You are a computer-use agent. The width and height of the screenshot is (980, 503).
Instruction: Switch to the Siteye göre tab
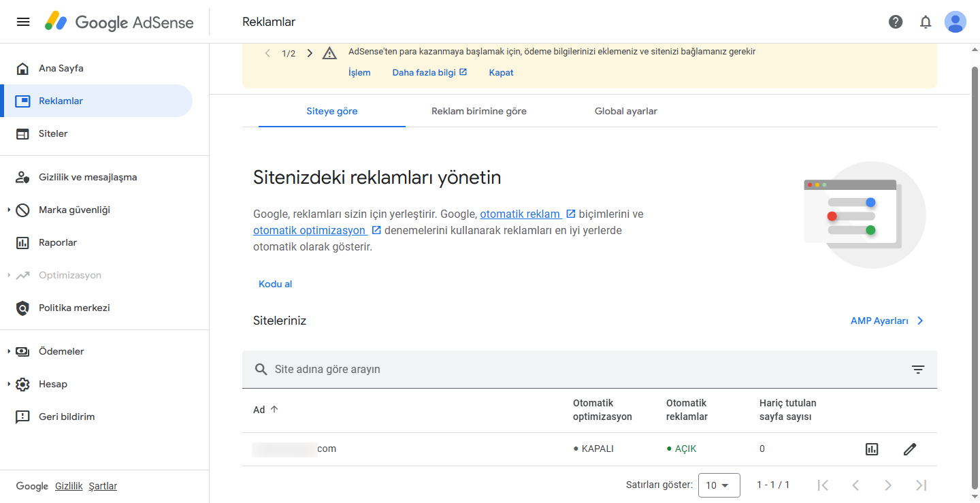pos(332,111)
